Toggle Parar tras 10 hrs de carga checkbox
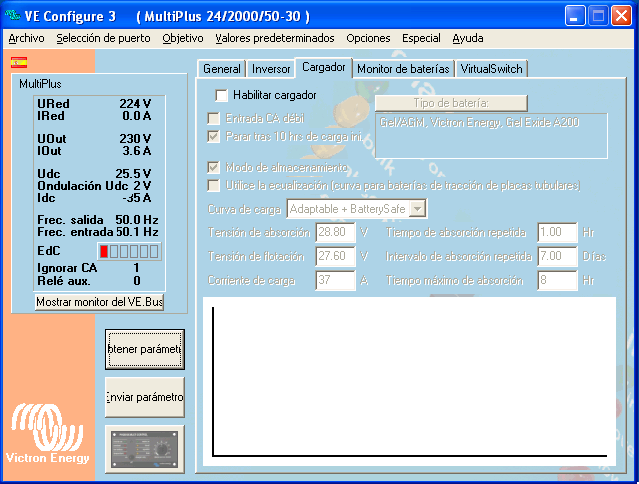This screenshot has width=639, height=484. coord(213,136)
